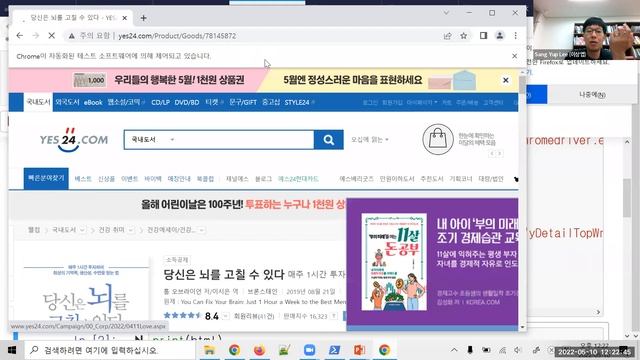Open Chrome tab search chevron
The width and height of the screenshot is (640, 360).
tap(446, 13)
